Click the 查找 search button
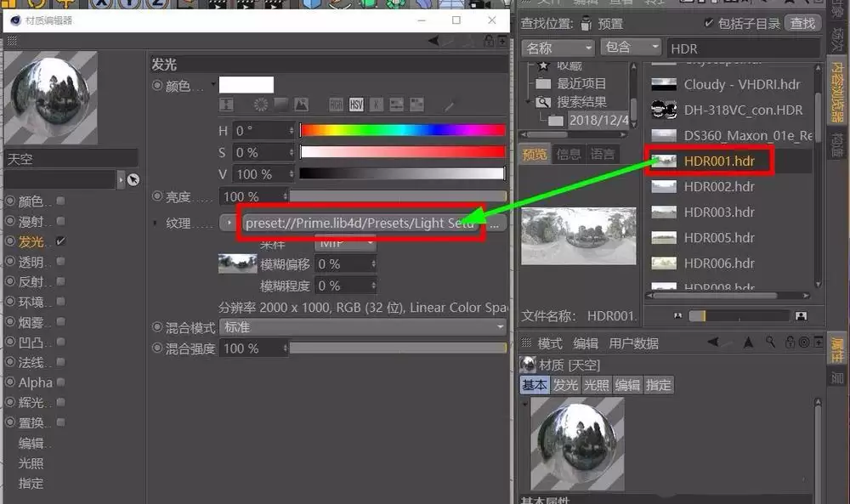 [802, 23]
